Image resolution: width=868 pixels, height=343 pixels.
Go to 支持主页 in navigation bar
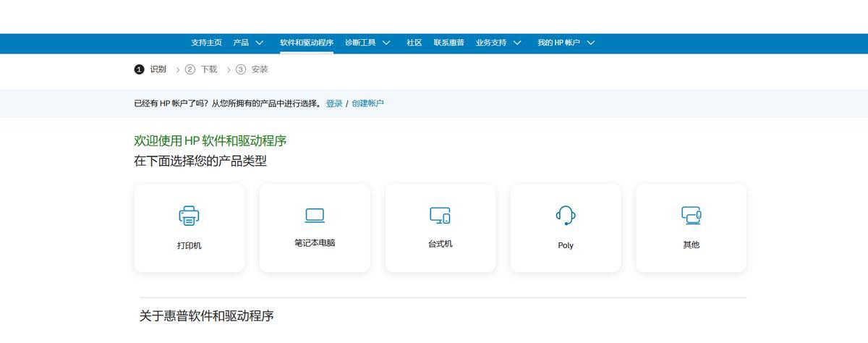pos(206,43)
